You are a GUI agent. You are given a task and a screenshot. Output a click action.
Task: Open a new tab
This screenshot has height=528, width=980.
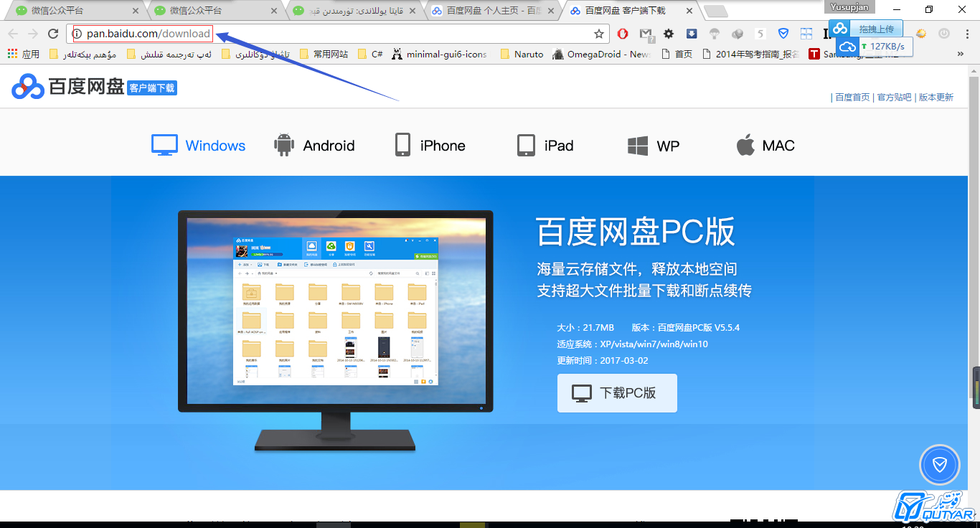click(x=716, y=11)
